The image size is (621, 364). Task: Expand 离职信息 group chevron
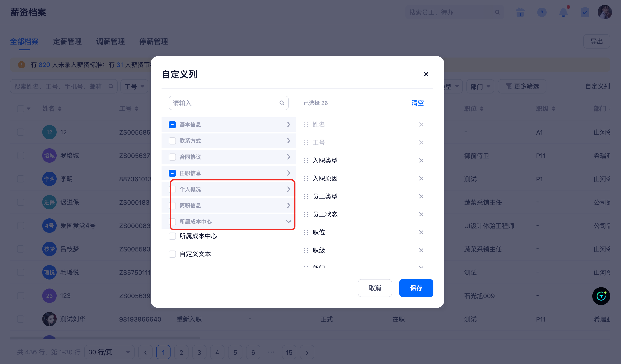288,206
